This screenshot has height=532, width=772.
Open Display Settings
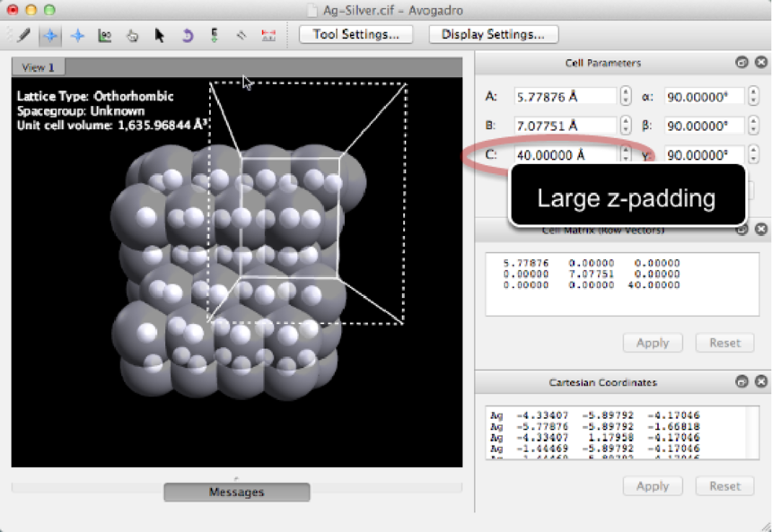[x=493, y=34]
